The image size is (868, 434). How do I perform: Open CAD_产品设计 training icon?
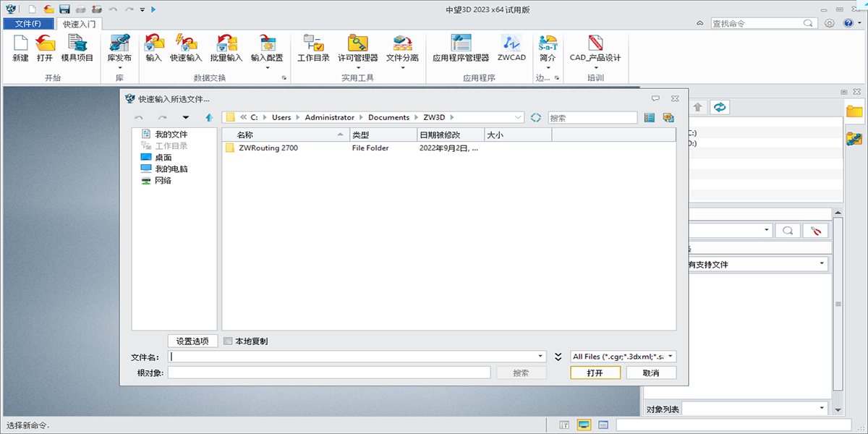(x=595, y=45)
